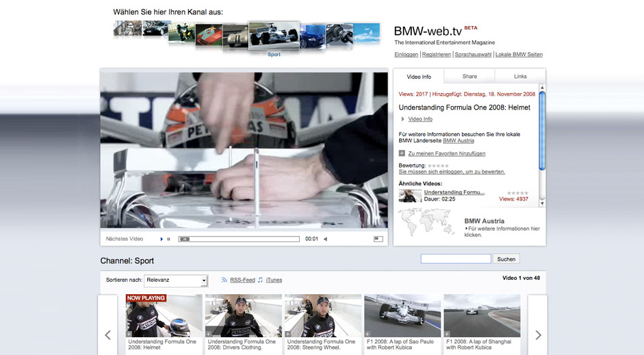Click the Suchen button
The image size is (644, 355).
click(x=506, y=259)
